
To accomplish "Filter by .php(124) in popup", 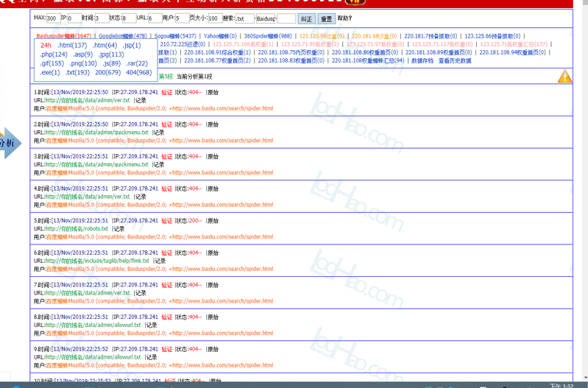I will [x=54, y=54].
